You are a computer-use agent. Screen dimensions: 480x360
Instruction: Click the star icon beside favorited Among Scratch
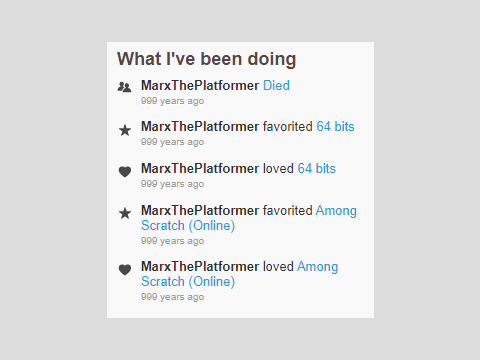click(125, 213)
